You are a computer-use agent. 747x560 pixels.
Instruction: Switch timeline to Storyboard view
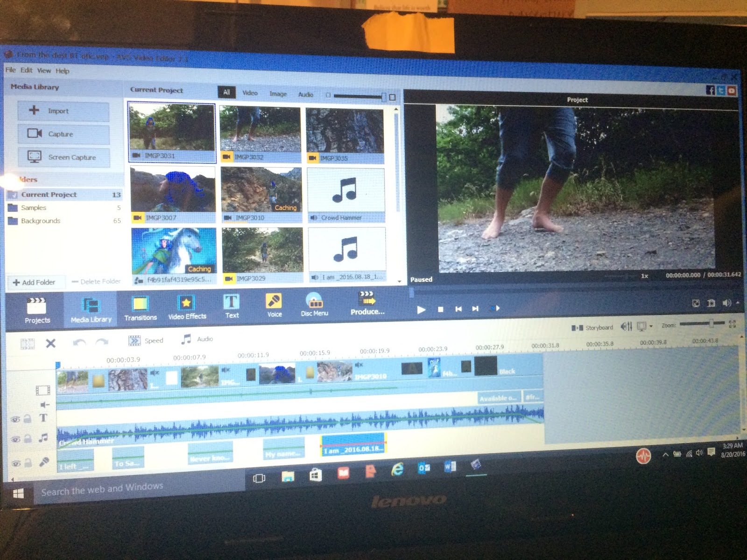coord(592,328)
